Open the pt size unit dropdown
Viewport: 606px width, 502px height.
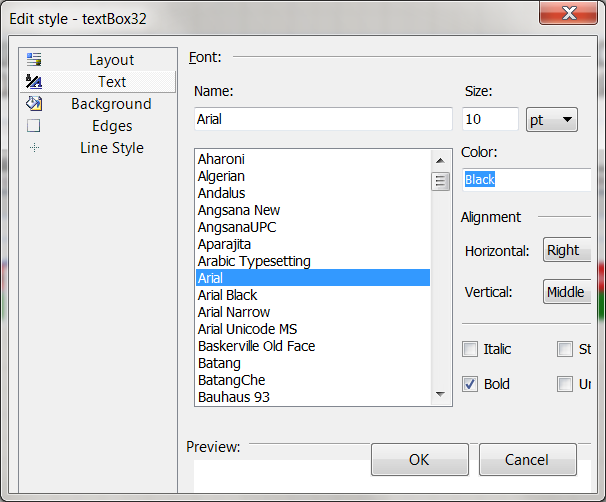552,120
